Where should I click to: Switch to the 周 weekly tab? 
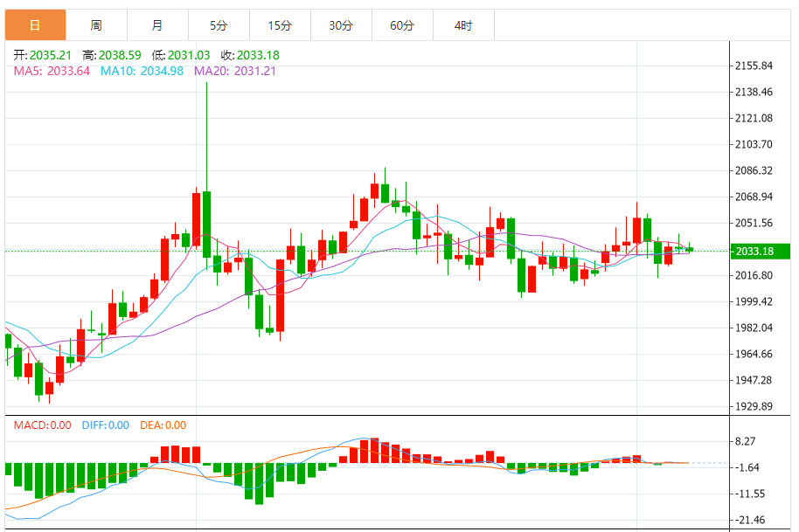(96, 25)
